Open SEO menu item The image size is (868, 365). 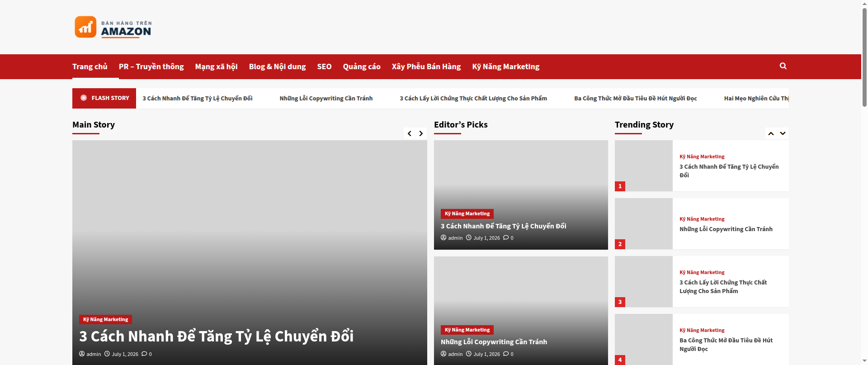[324, 66]
